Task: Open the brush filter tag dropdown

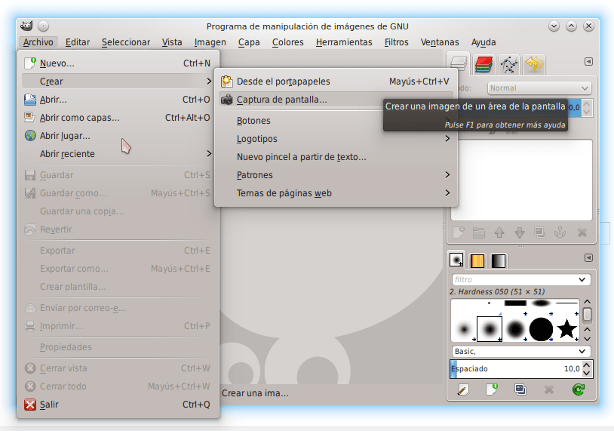Action: pos(582,279)
